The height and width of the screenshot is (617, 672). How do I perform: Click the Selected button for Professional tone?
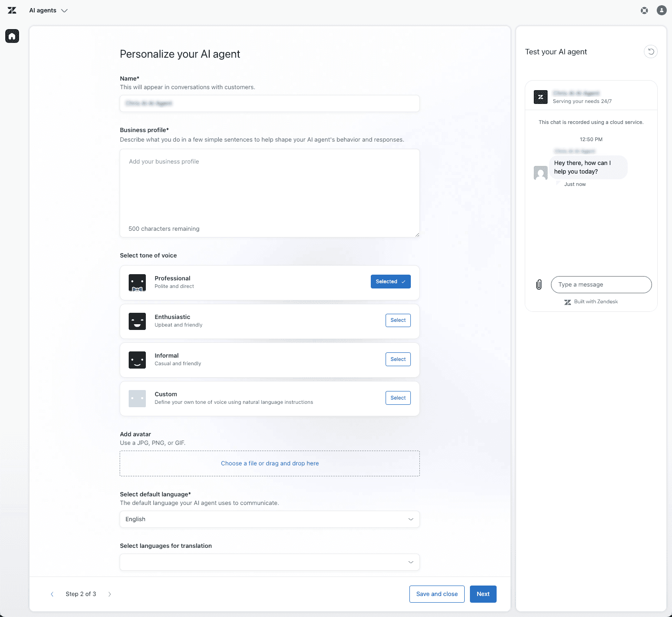(x=391, y=282)
